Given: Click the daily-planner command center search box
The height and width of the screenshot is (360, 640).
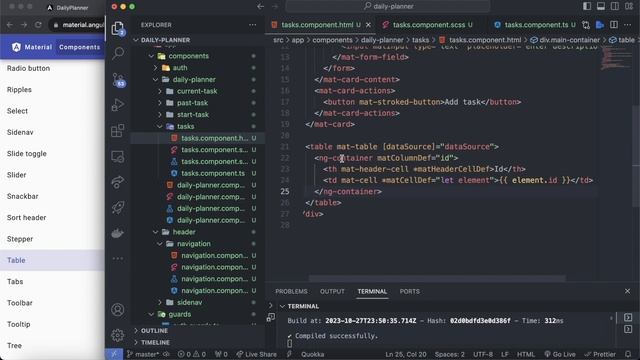Looking at the screenshot, I should click(388, 6).
